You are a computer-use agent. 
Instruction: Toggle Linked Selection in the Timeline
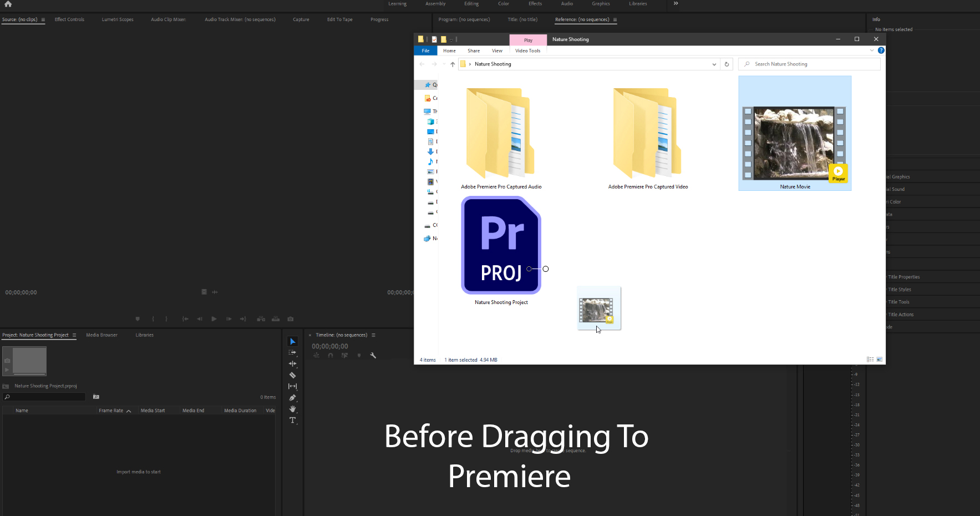point(344,356)
